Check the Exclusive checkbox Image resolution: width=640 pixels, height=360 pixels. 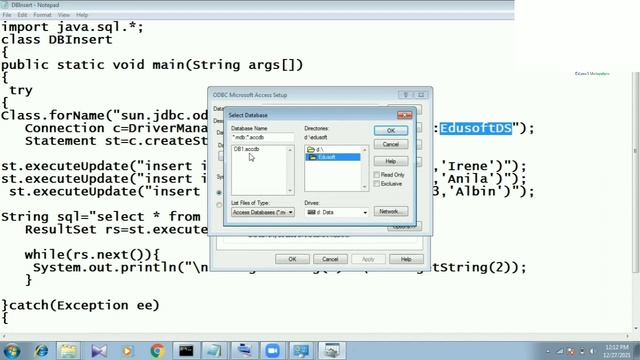(377, 184)
